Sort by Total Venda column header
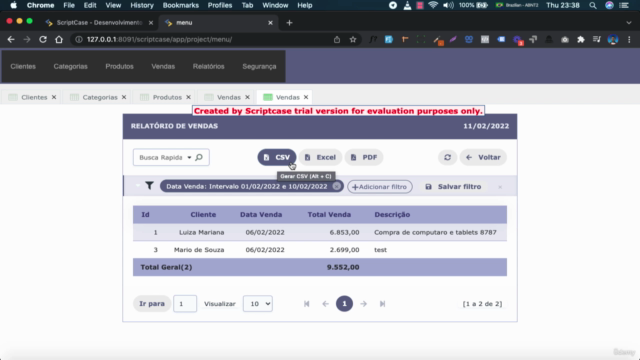Screen dimensions: 640x360 point(329,214)
